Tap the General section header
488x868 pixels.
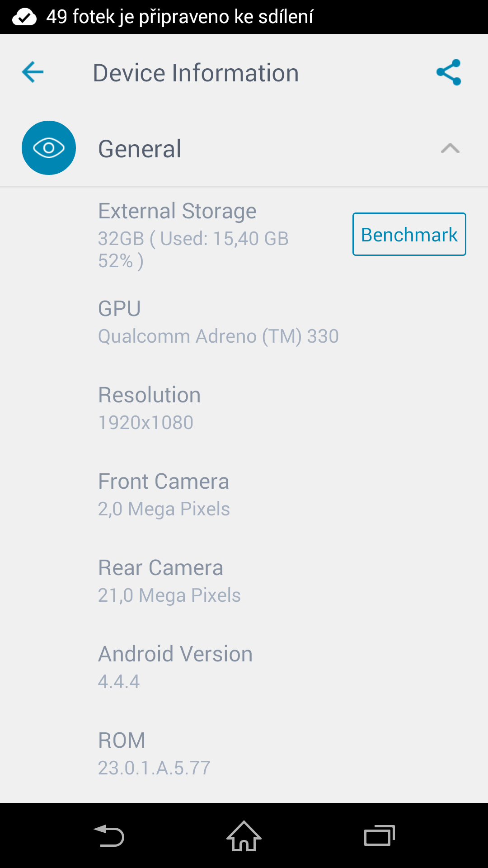coord(244,148)
